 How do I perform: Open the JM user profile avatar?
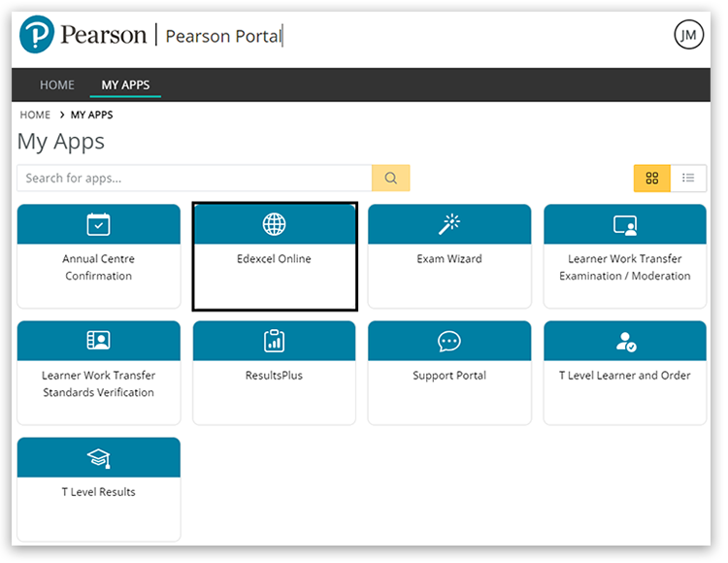point(688,35)
